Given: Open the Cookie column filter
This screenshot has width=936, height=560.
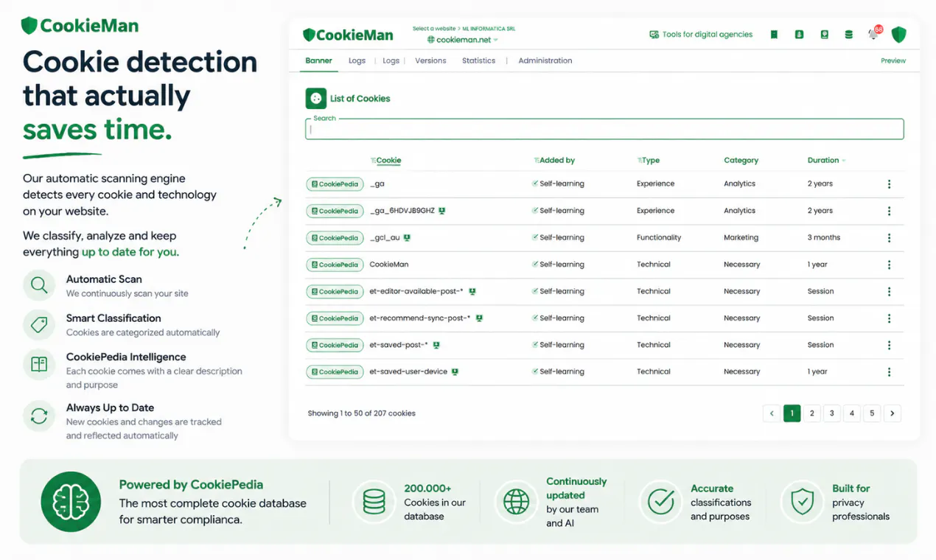Looking at the screenshot, I should [x=373, y=161].
